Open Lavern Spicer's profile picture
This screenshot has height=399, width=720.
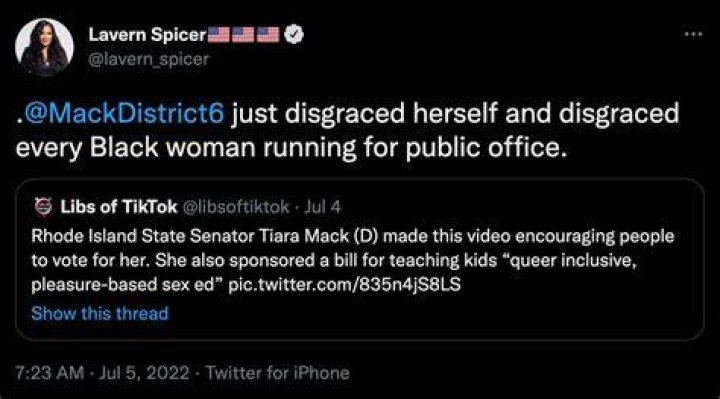44,47
